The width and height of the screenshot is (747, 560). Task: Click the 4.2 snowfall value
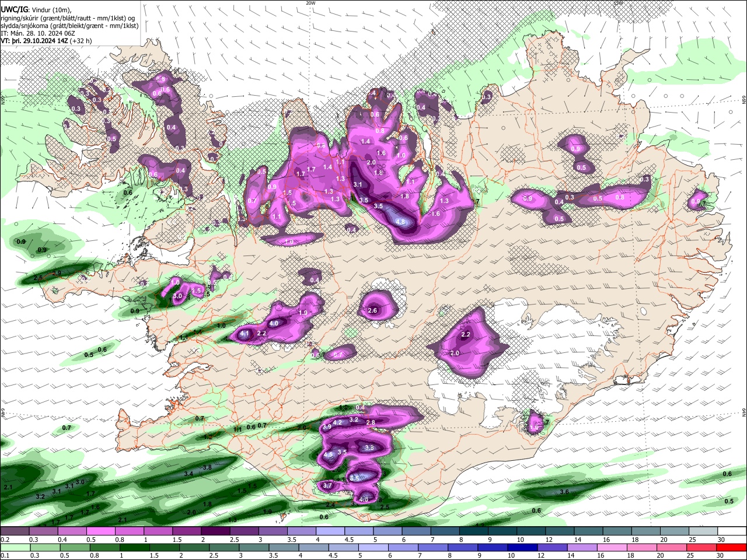point(337,422)
